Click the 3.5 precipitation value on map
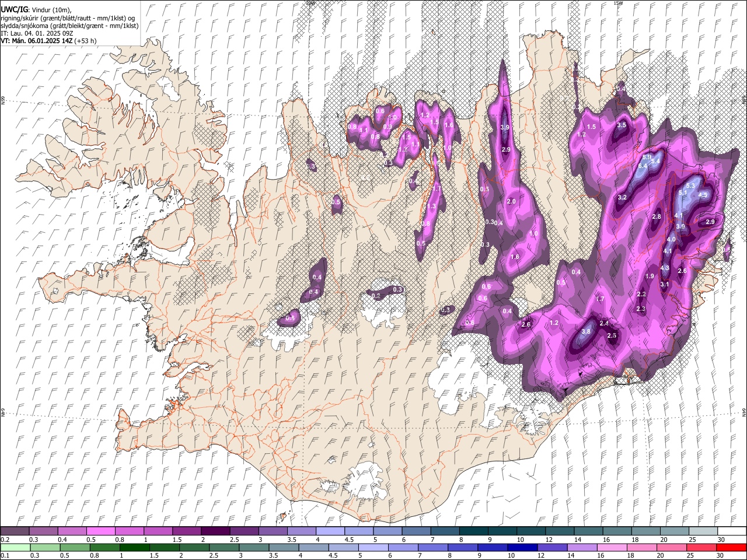The height and width of the screenshot is (560, 747). coord(622,125)
